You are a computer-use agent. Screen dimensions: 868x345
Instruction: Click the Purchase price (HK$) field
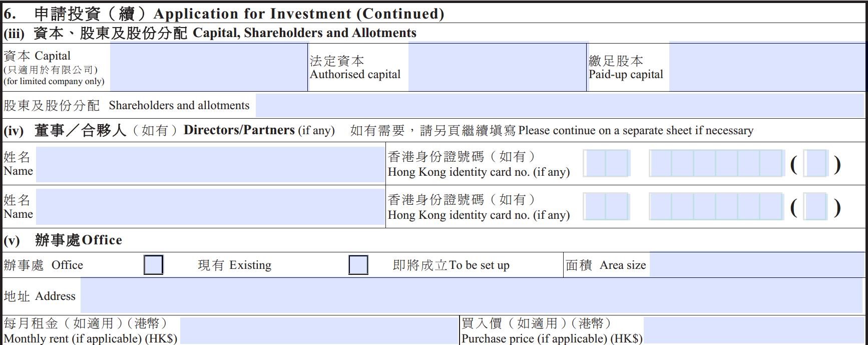tap(754, 330)
